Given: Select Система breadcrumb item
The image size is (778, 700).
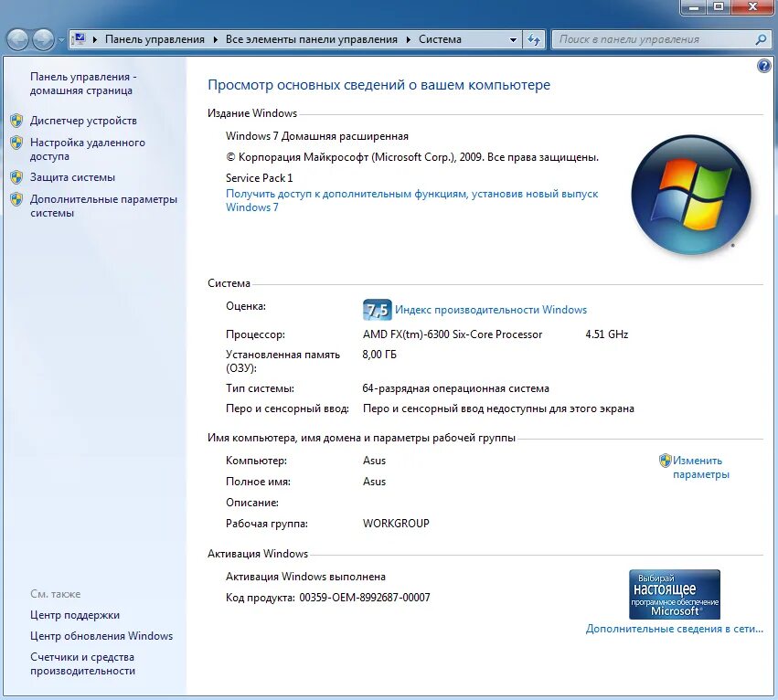Looking at the screenshot, I should 440,39.
